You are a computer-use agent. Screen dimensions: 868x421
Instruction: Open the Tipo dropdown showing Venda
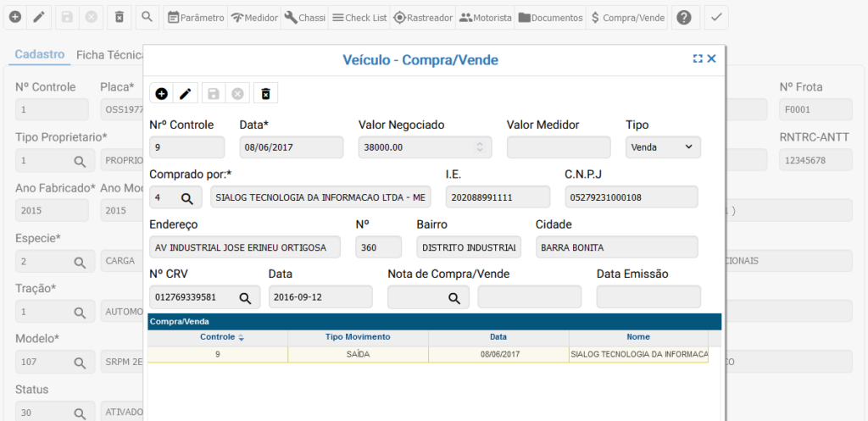click(663, 147)
